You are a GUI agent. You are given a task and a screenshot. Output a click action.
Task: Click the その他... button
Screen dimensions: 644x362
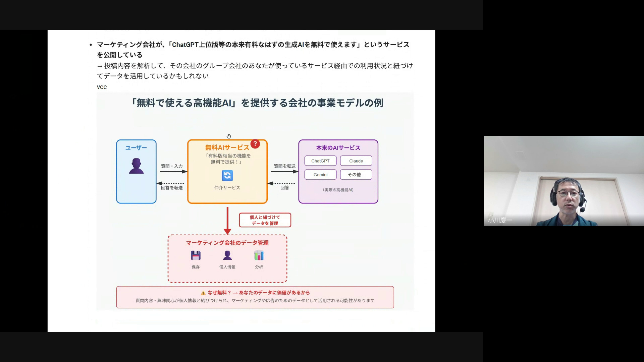[356, 175]
